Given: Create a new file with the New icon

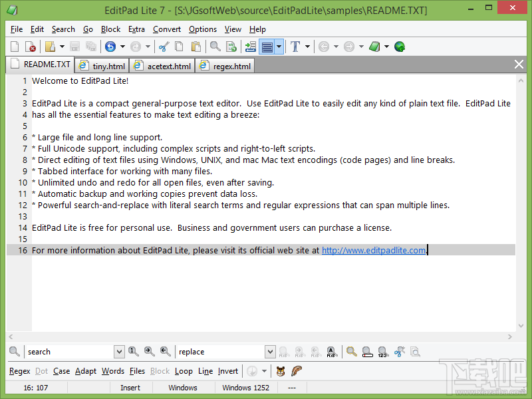Looking at the screenshot, I should click(15, 47).
